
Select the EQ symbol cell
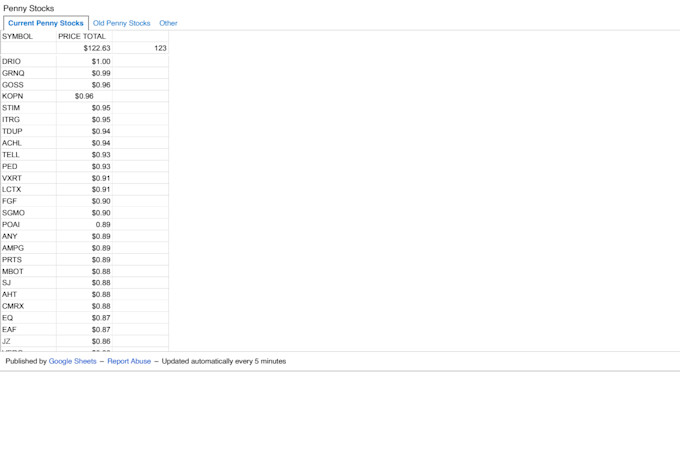point(29,318)
